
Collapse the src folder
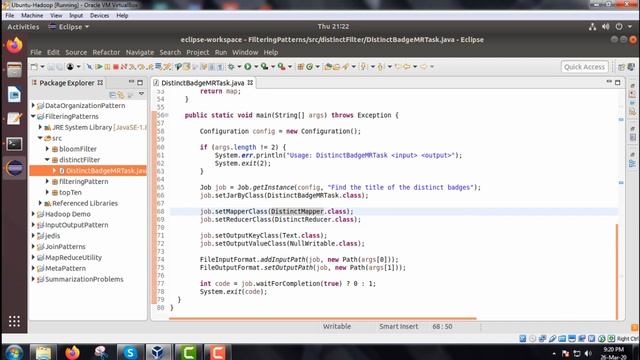[x=40, y=138]
